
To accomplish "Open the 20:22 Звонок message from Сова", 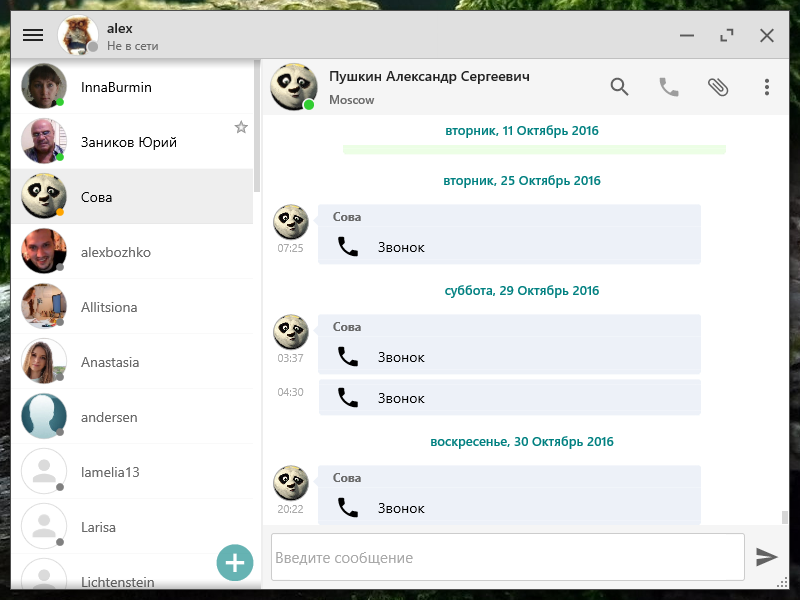I will coord(509,495).
